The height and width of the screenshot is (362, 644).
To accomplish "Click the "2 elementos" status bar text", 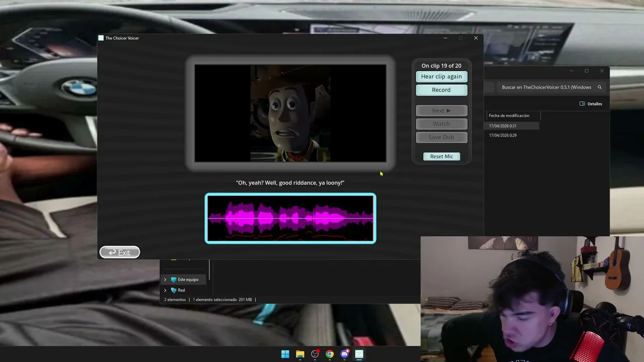I will coord(175,300).
